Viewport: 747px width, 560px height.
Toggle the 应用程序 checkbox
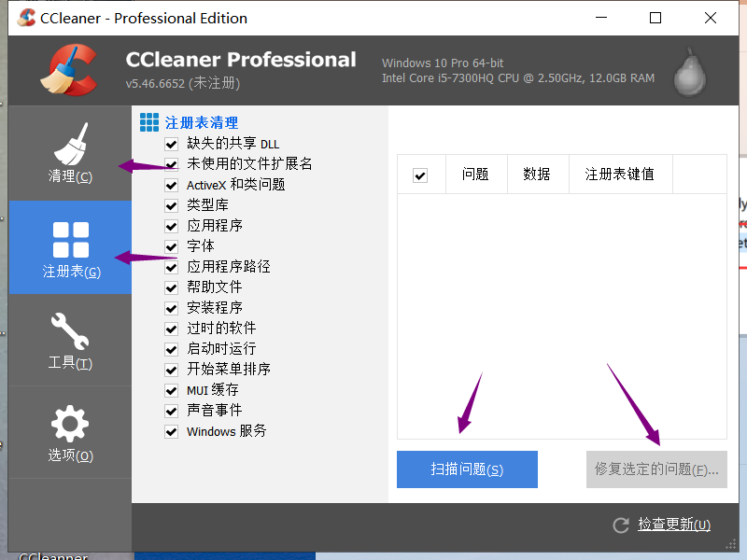pyautogui.click(x=172, y=226)
